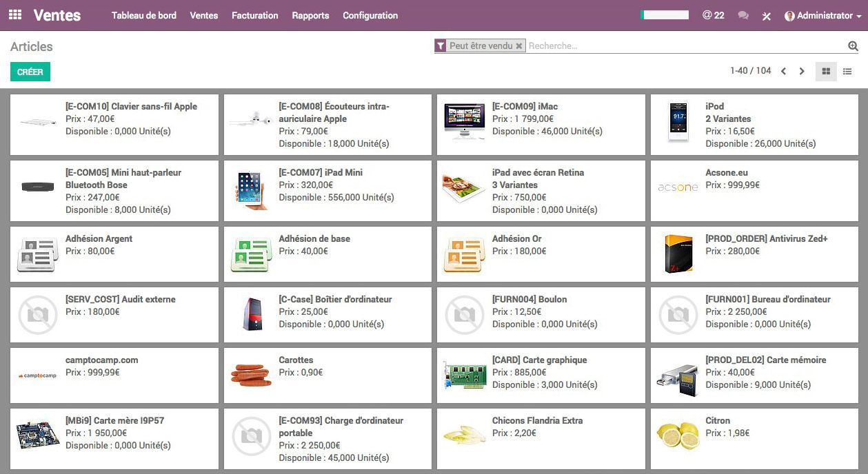
Task: Switch to list view
Action: [x=847, y=71]
